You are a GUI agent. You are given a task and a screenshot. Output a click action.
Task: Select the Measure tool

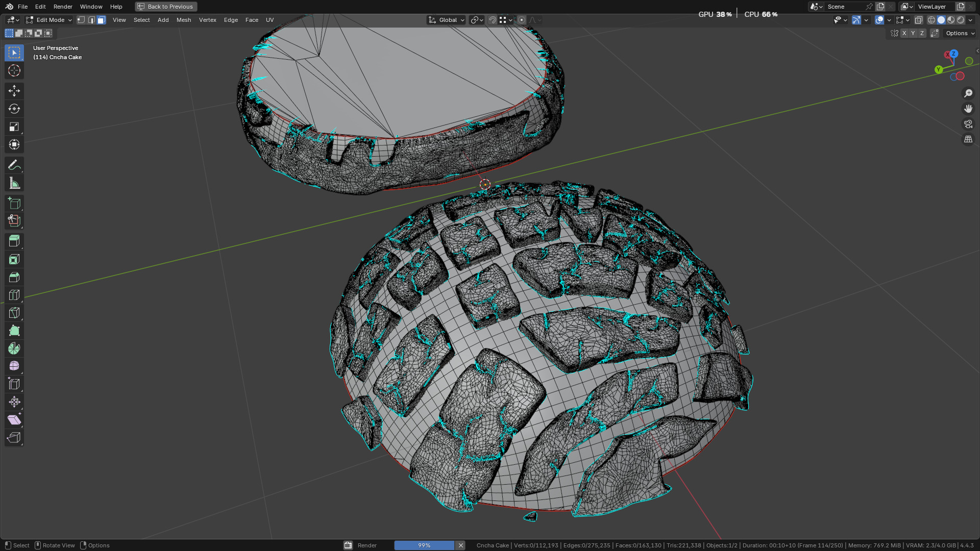click(x=14, y=183)
